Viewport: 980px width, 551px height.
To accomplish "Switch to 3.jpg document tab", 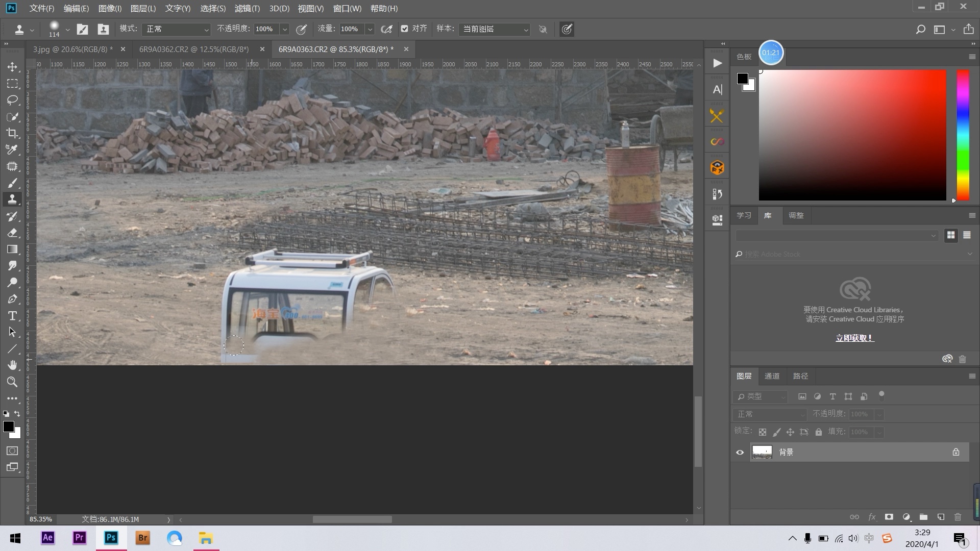I will tap(72, 49).
